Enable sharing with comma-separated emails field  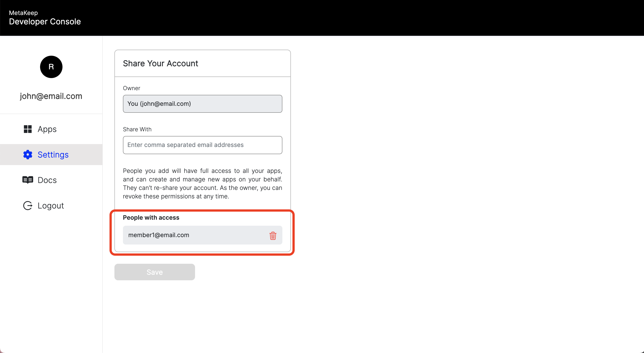click(202, 145)
